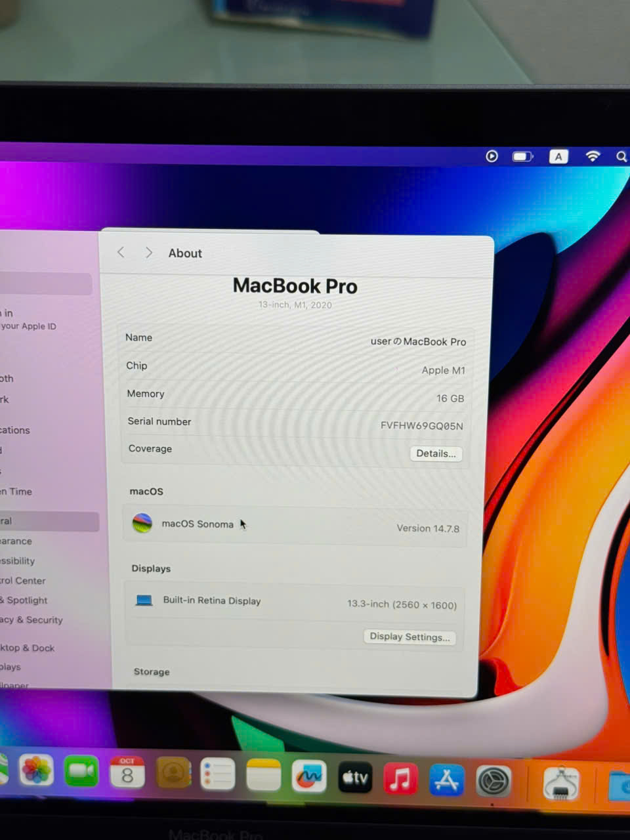Viewport: 630px width, 840px height.
Task: Click the Spotlight search magnifier in the menu bar
Action: point(621,156)
